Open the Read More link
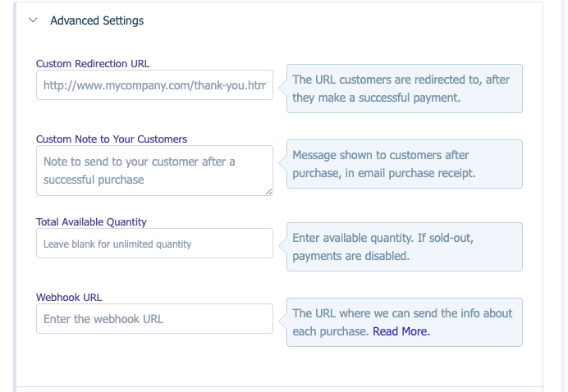 [x=401, y=331]
